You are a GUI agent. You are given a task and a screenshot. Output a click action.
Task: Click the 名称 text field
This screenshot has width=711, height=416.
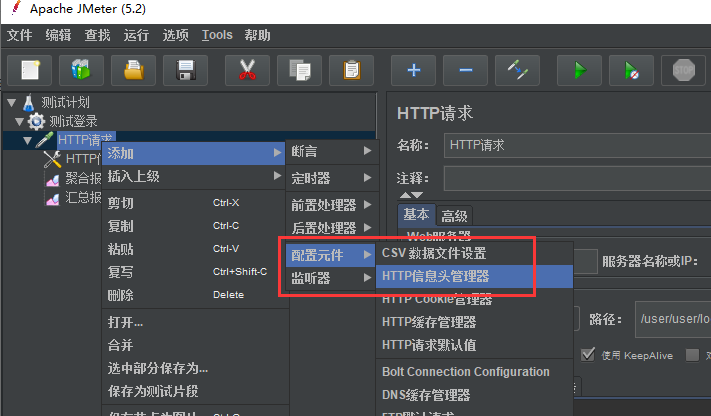click(576, 144)
